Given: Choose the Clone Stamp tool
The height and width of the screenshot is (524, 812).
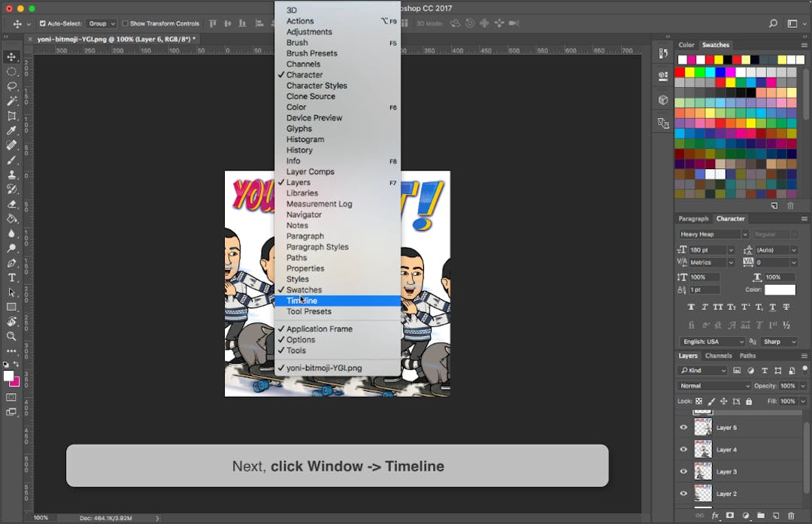Looking at the screenshot, I should pyautogui.click(x=11, y=174).
